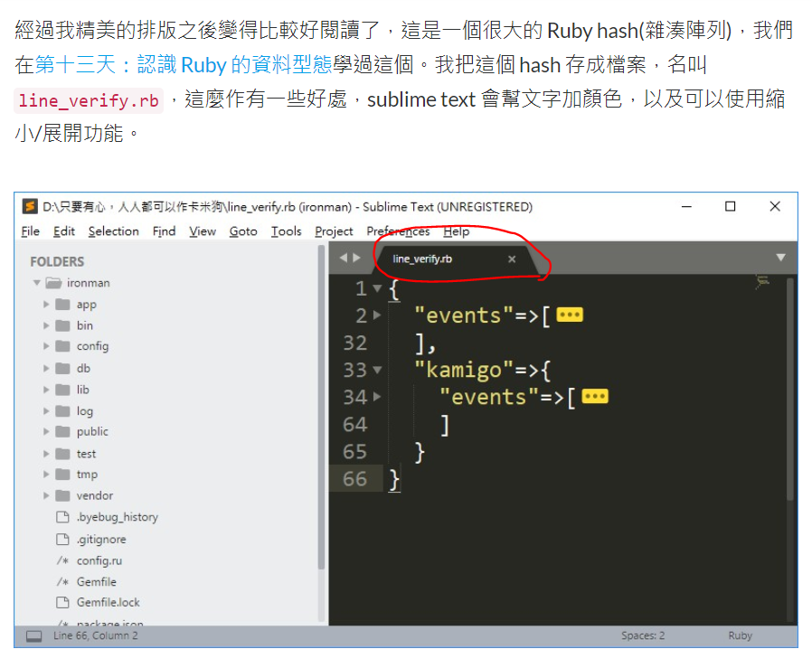Click the test folder icon

[62, 454]
